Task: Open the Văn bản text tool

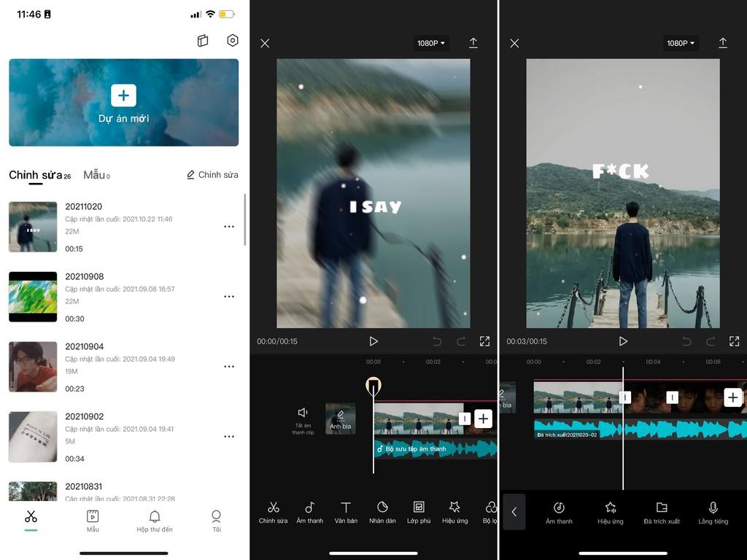Action: point(346,511)
